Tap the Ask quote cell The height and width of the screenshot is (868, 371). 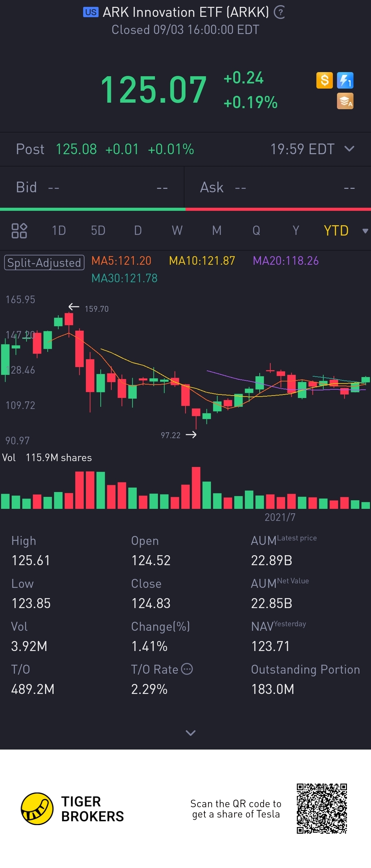(x=278, y=187)
